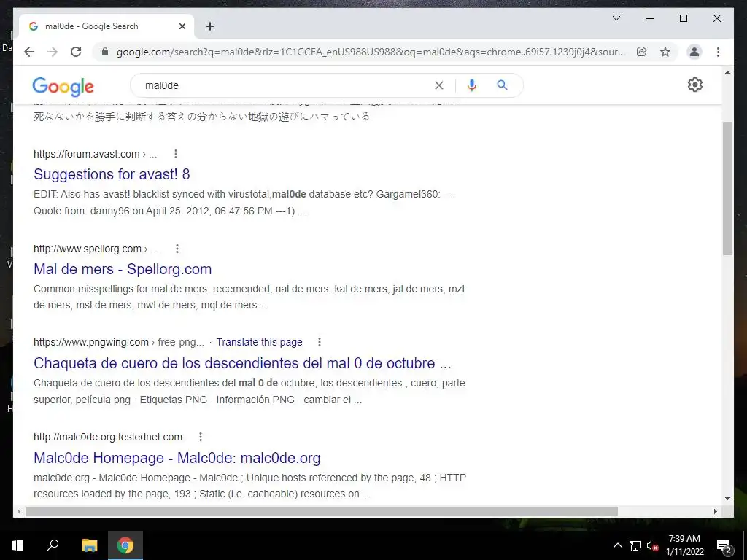Viewport: 747px width, 560px height.
Task: Click https://www.pngwing.com result URL
Action: [91, 342]
